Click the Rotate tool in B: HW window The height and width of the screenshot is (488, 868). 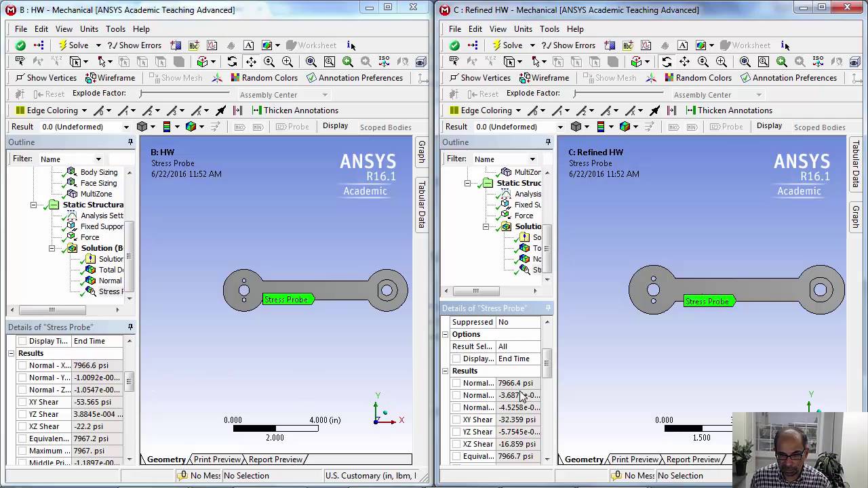point(233,62)
